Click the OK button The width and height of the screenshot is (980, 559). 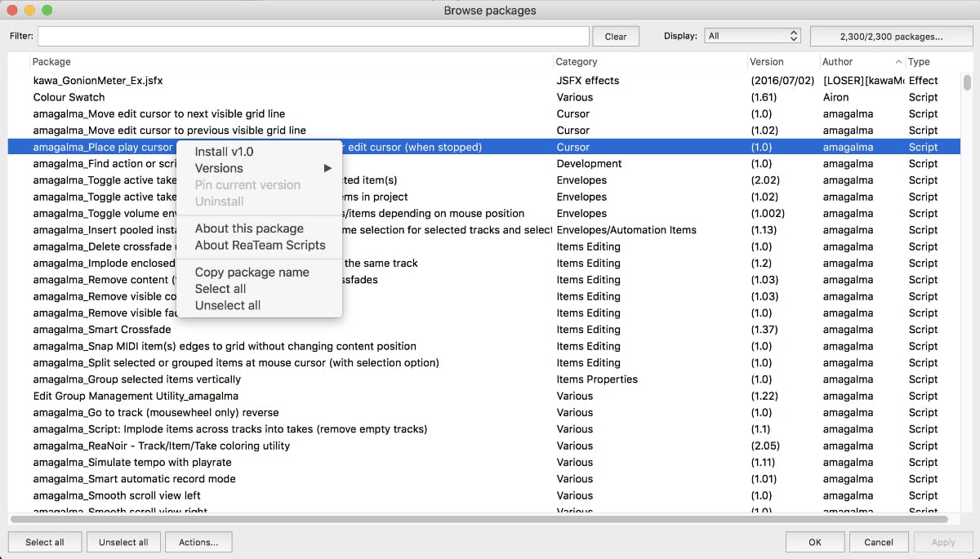coord(815,542)
